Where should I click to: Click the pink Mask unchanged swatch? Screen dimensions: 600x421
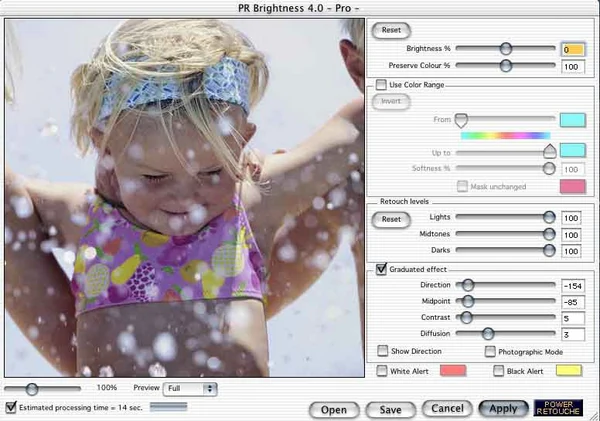[x=573, y=186]
